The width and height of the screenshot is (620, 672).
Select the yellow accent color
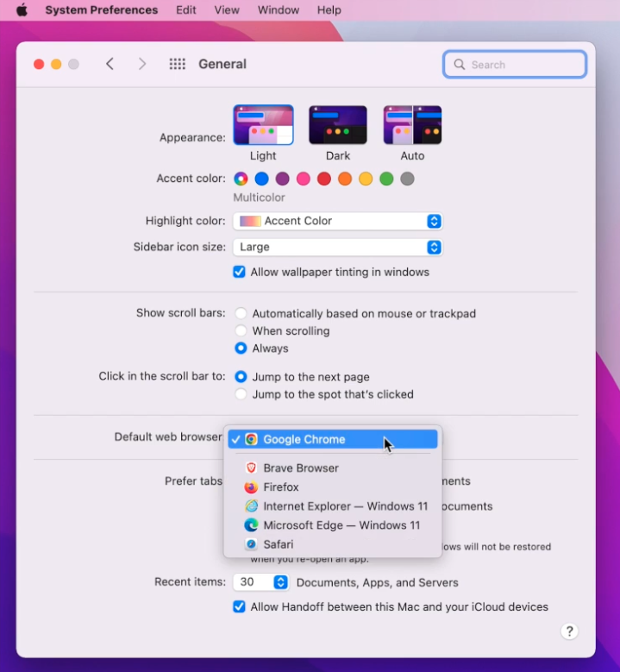(366, 179)
